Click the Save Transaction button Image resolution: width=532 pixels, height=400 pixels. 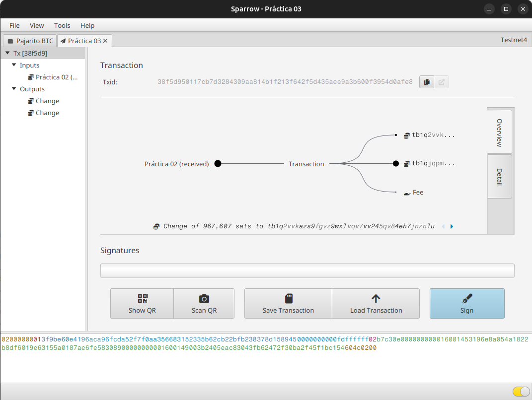point(289,303)
